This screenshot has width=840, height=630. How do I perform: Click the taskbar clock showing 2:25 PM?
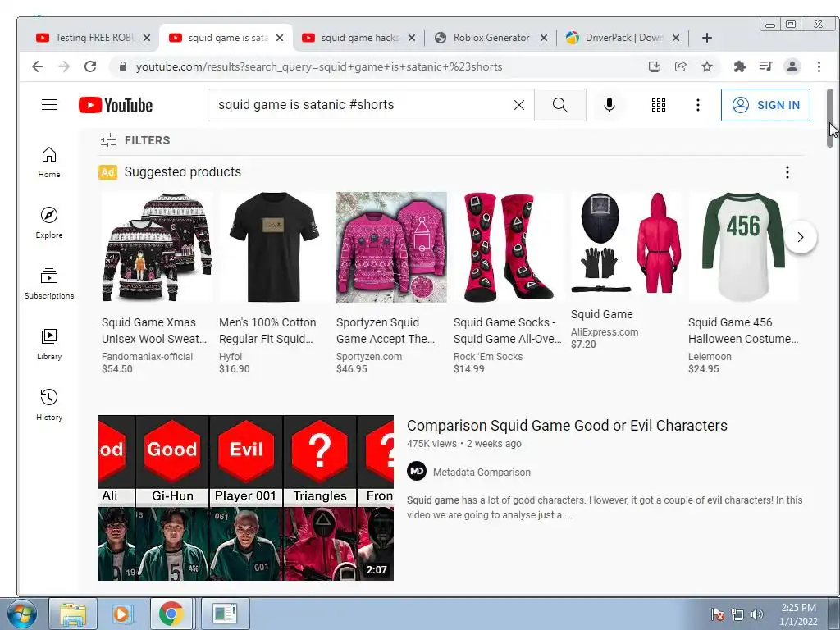[x=798, y=614]
